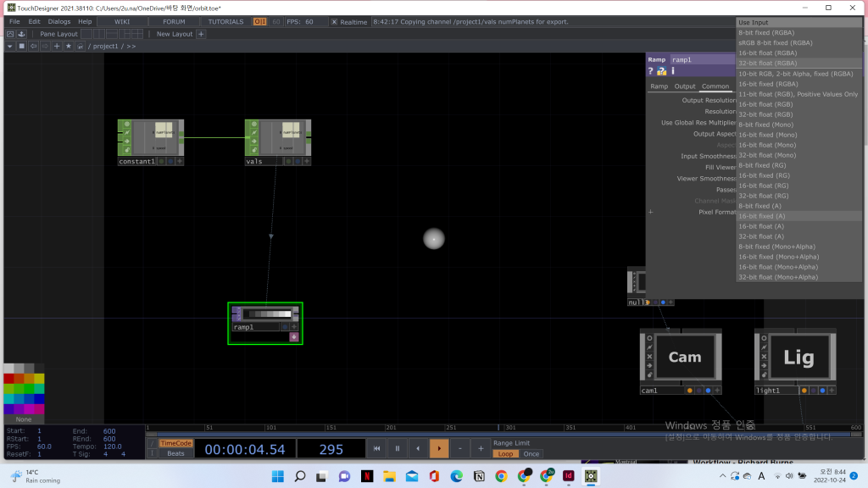
Task: Choose 16-bit fixed (A) pixel format
Action: tap(798, 216)
